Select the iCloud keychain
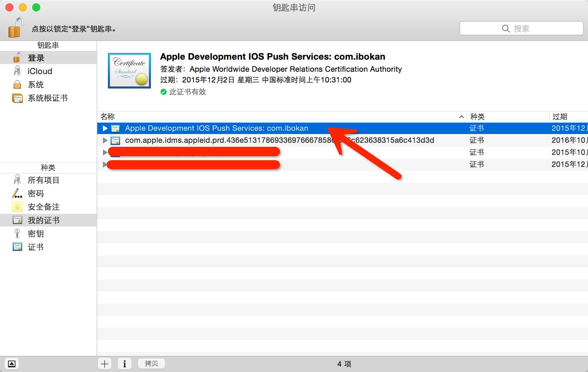Viewport: 588px width, 372px height. (48, 71)
